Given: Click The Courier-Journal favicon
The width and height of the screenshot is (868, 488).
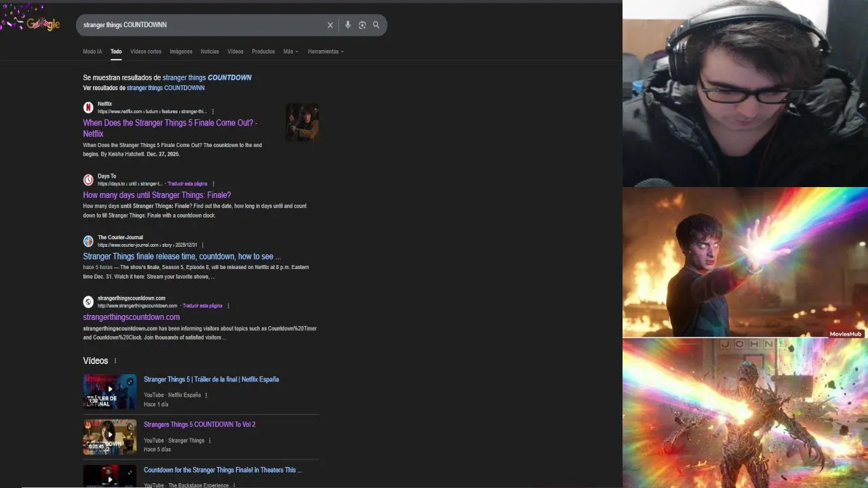Looking at the screenshot, I should pos(88,241).
